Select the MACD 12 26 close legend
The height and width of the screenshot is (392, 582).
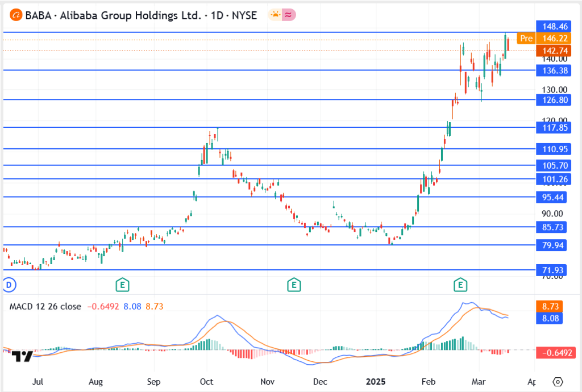click(45, 306)
